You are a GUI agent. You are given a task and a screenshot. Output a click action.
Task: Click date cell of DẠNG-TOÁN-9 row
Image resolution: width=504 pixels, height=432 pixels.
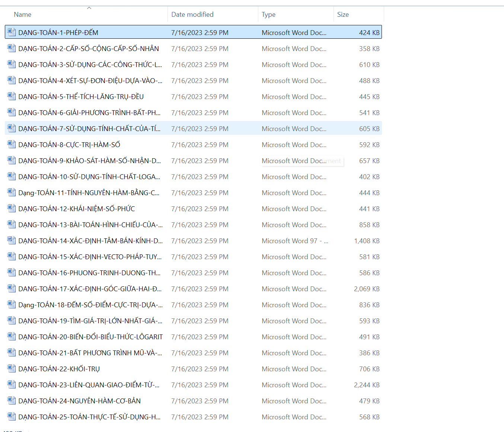[200, 161]
